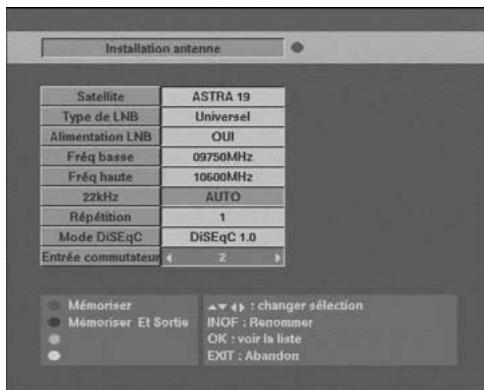The image size is (484, 390).
Task: Select the Répétition label
Action: click(100, 217)
